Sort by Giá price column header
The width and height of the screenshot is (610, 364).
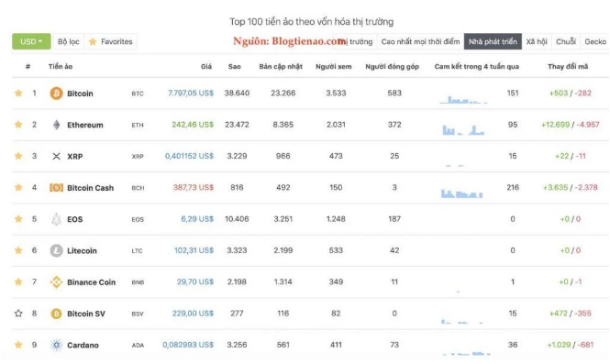(x=206, y=67)
